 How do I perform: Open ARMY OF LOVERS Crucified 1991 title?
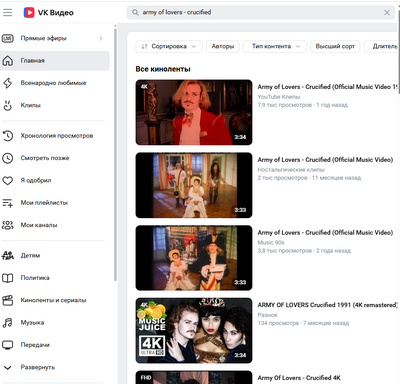328,305
